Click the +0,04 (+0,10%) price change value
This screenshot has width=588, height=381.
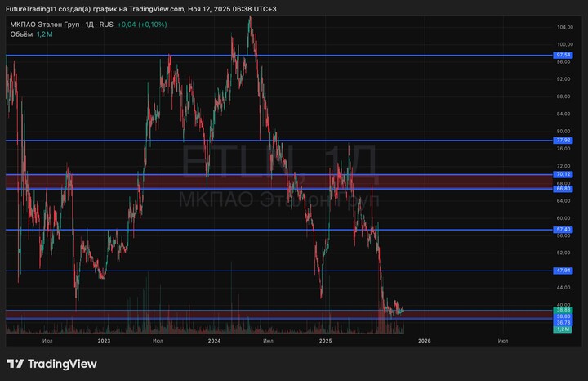141,25
